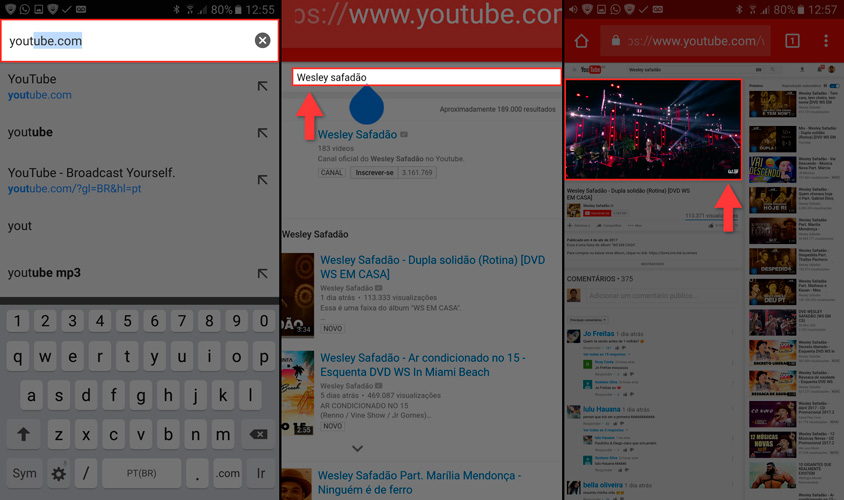Tap the fill arrow beside 'YouTube - Broadcast Yourself'
Image resolution: width=844 pixels, height=500 pixels.
point(262,180)
